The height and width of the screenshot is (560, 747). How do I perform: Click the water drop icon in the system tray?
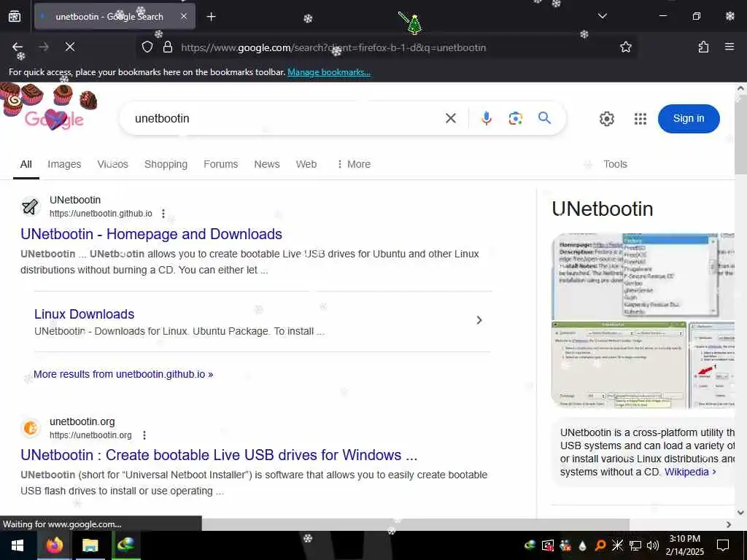pos(582,545)
